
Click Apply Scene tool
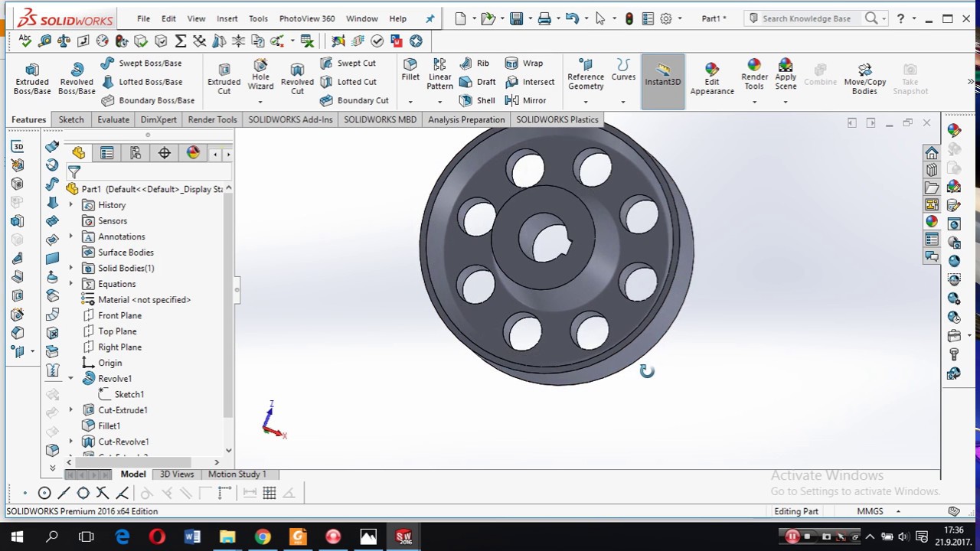pyautogui.click(x=786, y=74)
